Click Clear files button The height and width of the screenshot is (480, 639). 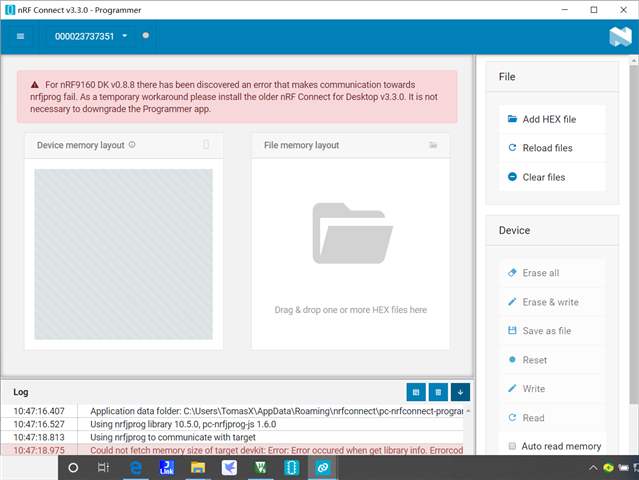pos(552,177)
